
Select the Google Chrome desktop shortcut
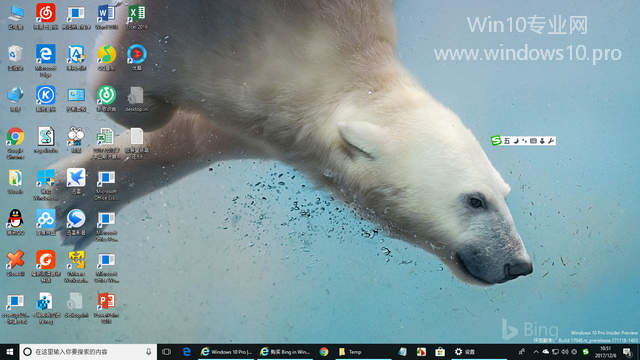click(x=15, y=142)
